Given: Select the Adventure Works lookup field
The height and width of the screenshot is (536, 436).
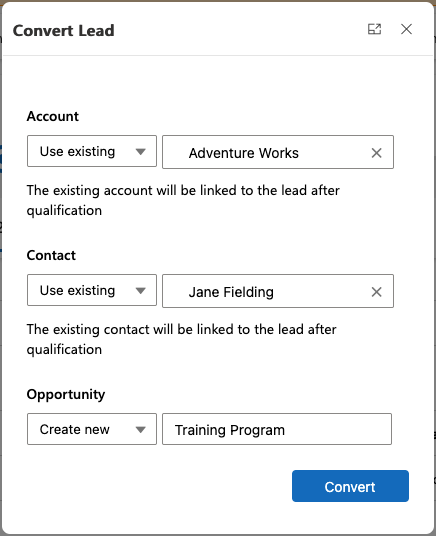Looking at the screenshot, I should [278, 152].
